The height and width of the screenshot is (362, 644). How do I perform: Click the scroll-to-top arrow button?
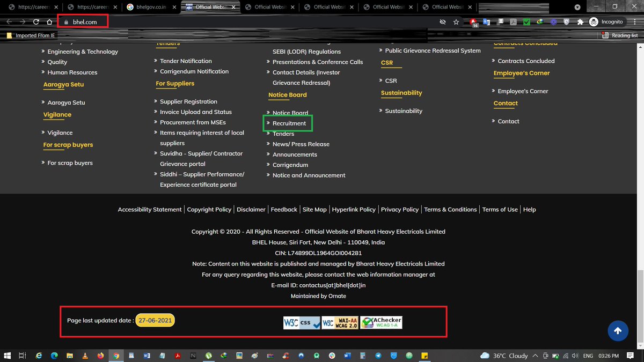click(618, 331)
